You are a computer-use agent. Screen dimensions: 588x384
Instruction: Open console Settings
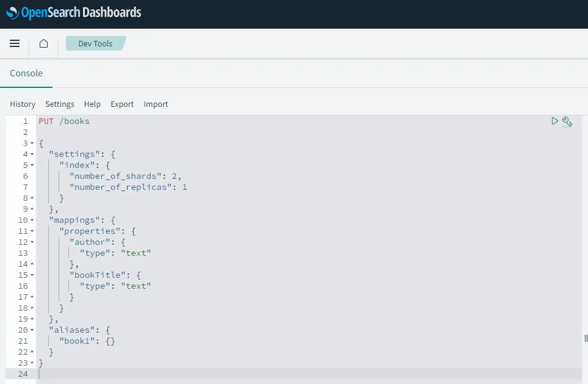pyautogui.click(x=60, y=104)
